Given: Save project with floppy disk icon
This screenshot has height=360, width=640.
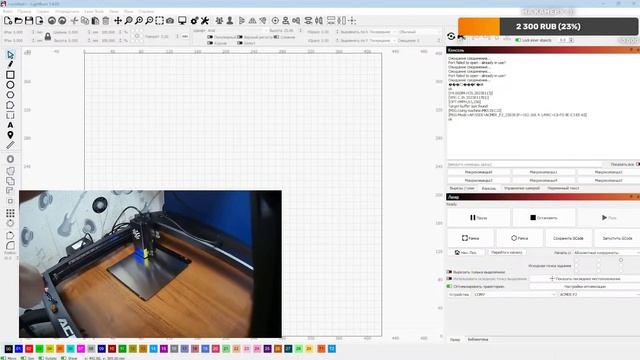Looking at the screenshot, I should [29, 20].
